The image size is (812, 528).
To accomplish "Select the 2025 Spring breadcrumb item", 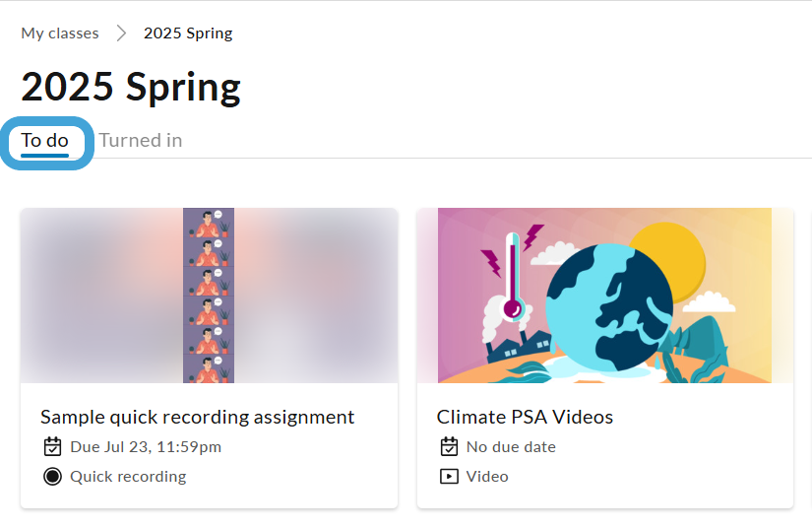I will [188, 33].
